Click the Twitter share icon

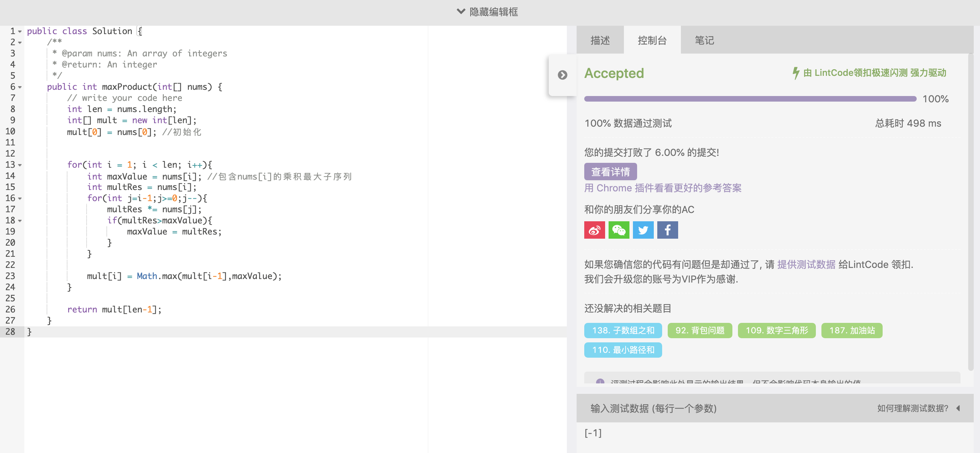click(643, 230)
